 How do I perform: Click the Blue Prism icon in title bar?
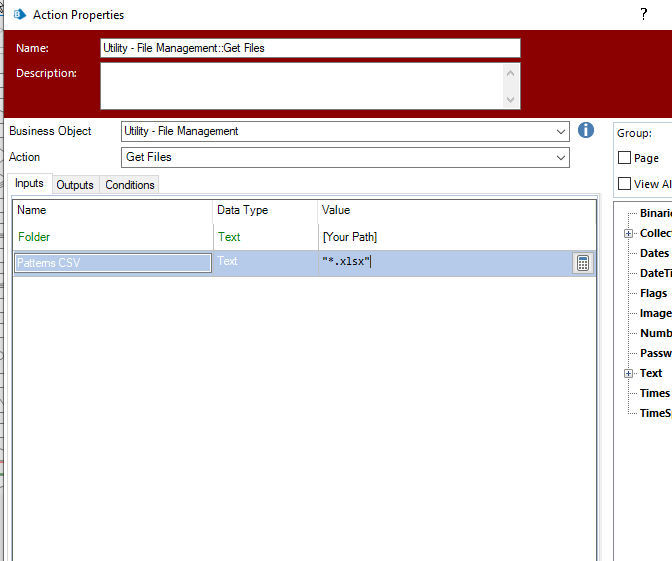pyautogui.click(x=17, y=15)
